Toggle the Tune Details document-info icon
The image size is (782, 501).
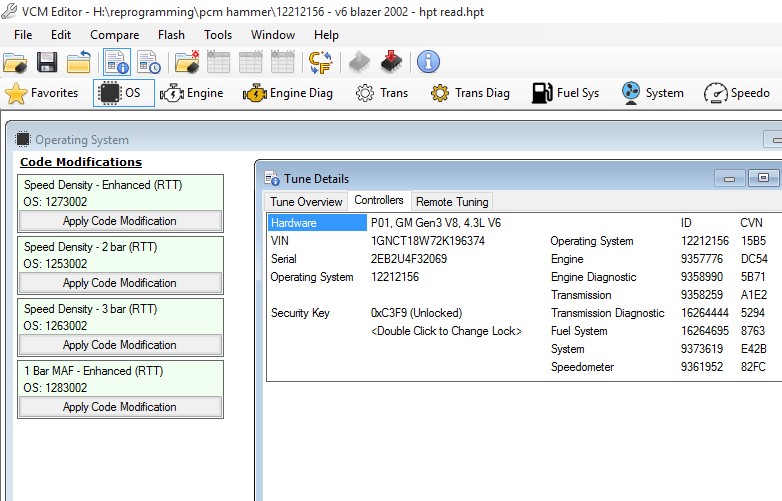(x=117, y=62)
